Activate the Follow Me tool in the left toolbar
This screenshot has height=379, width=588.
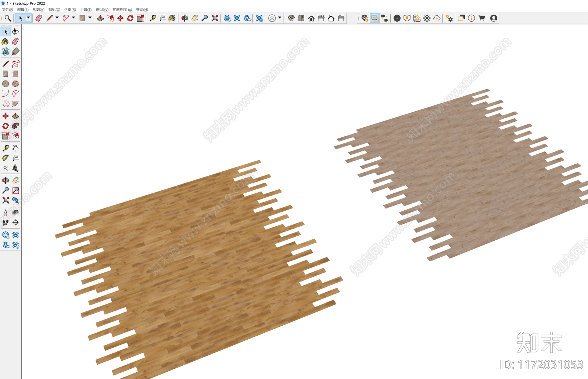(15, 126)
